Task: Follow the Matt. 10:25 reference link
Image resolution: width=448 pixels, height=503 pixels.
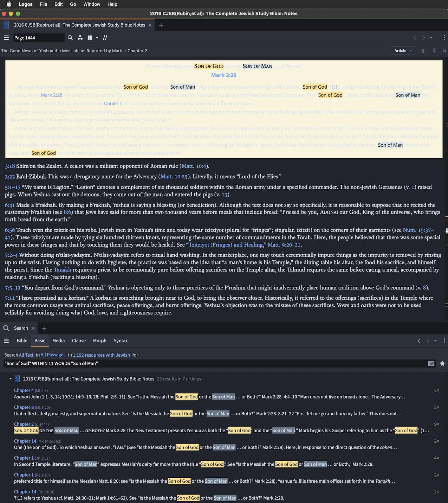Action: click(174, 177)
